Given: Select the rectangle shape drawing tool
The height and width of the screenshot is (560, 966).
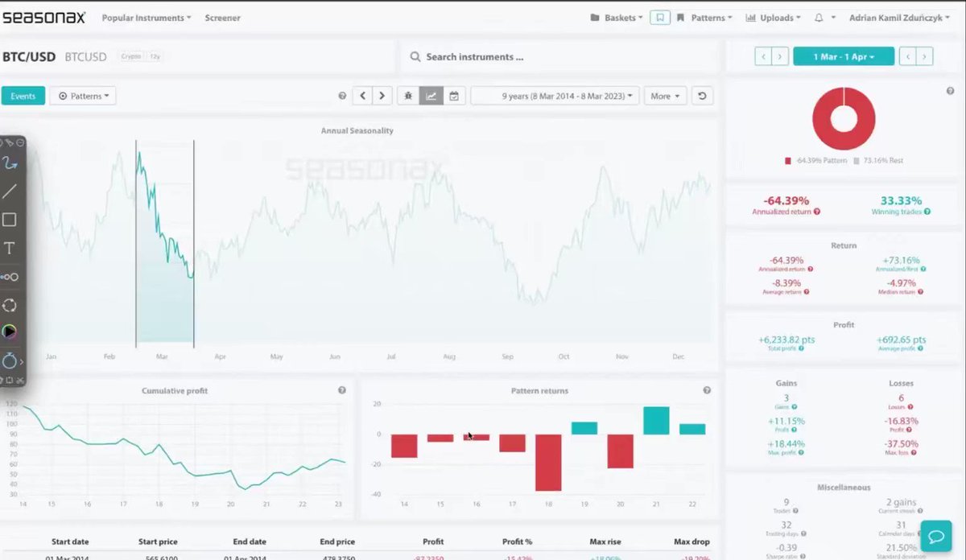Looking at the screenshot, I should 10,220.
